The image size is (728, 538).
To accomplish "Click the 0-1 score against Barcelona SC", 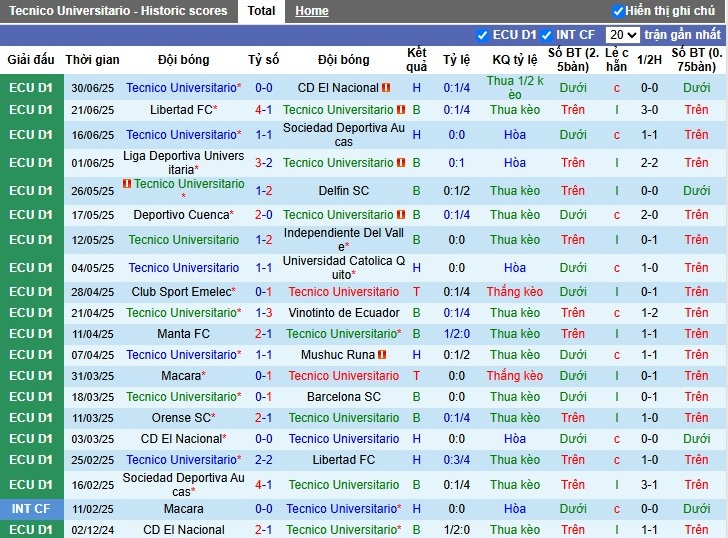I will (x=263, y=396).
